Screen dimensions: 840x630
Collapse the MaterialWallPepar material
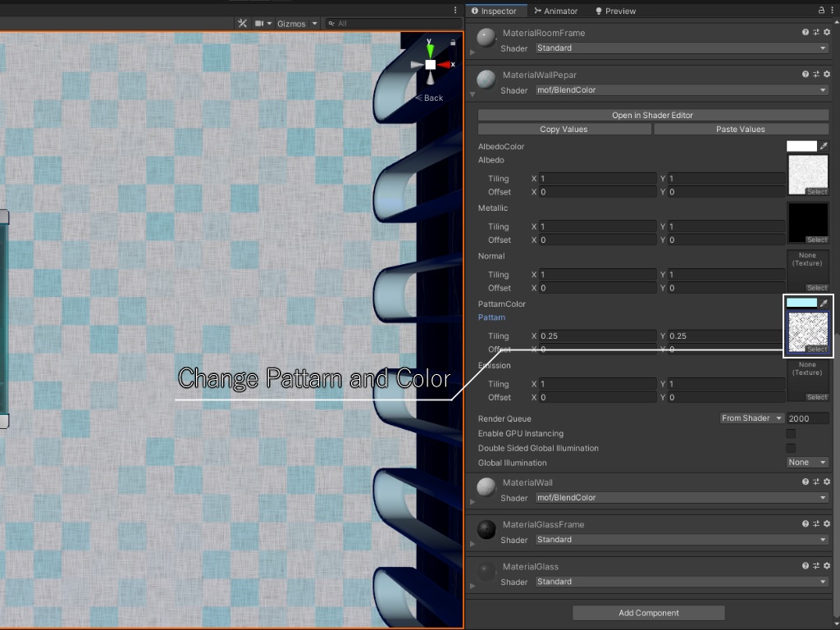pyautogui.click(x=472, y=94)
